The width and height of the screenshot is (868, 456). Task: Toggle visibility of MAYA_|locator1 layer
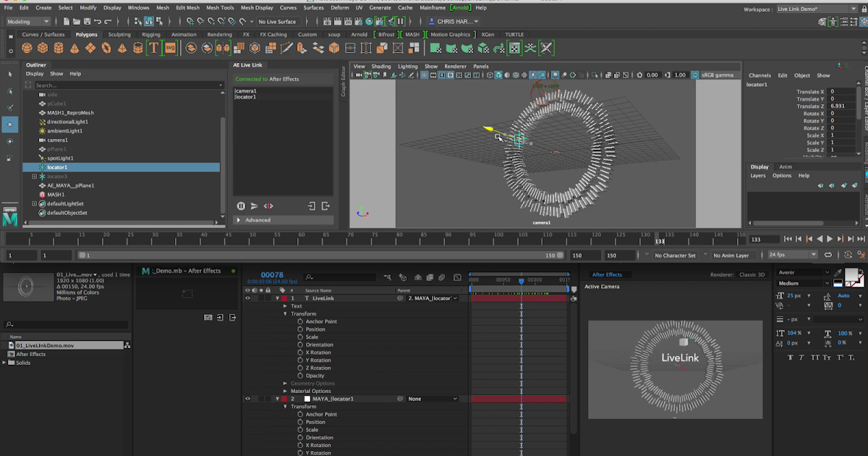click(248, 399)
